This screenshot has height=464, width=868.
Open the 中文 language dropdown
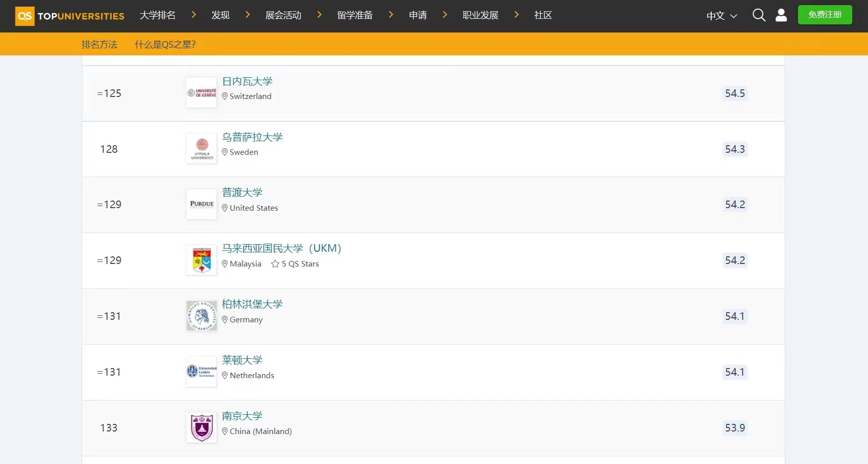pos(721,16)
